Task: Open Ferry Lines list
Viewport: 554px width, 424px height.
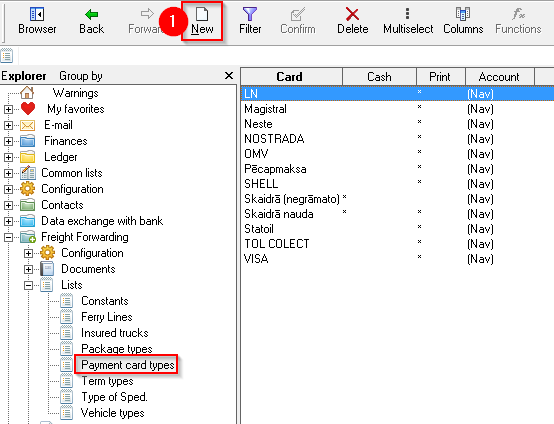Action: point(107,317)
